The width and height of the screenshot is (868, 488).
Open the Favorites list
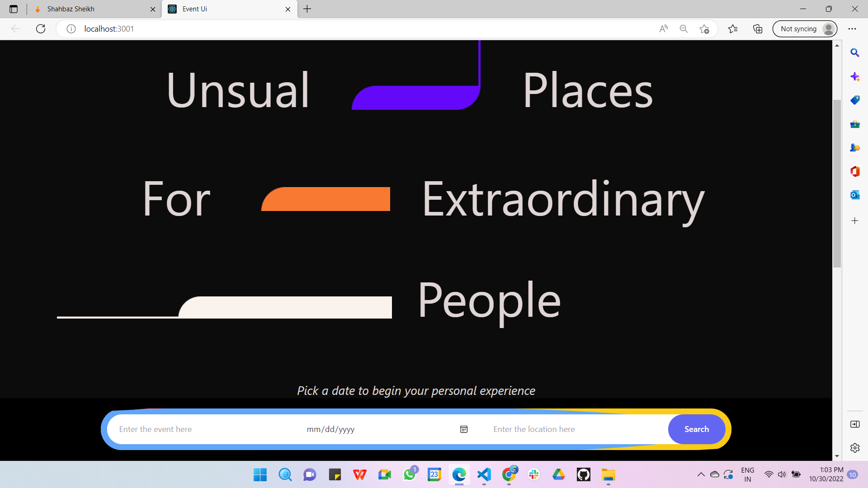click(733, 29)
